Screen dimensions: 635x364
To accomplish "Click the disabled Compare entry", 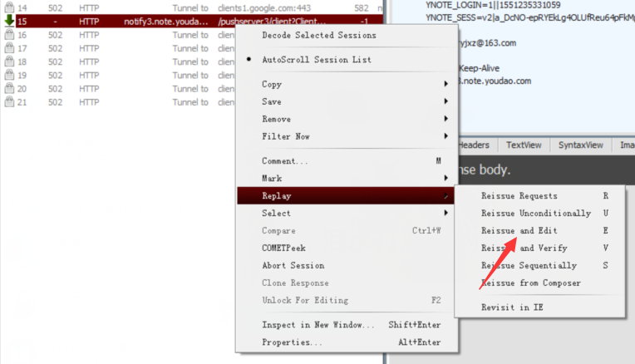I will [x=347, y=230].
